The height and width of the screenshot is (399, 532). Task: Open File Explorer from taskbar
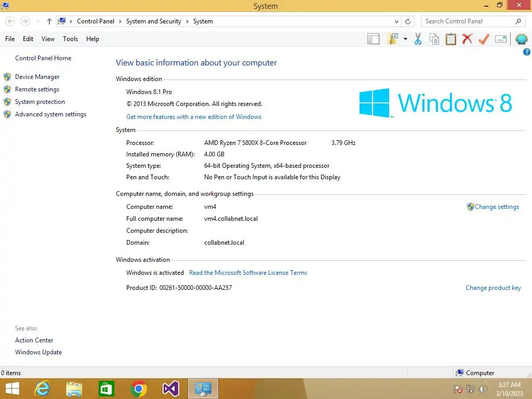(x=74, y=389)
